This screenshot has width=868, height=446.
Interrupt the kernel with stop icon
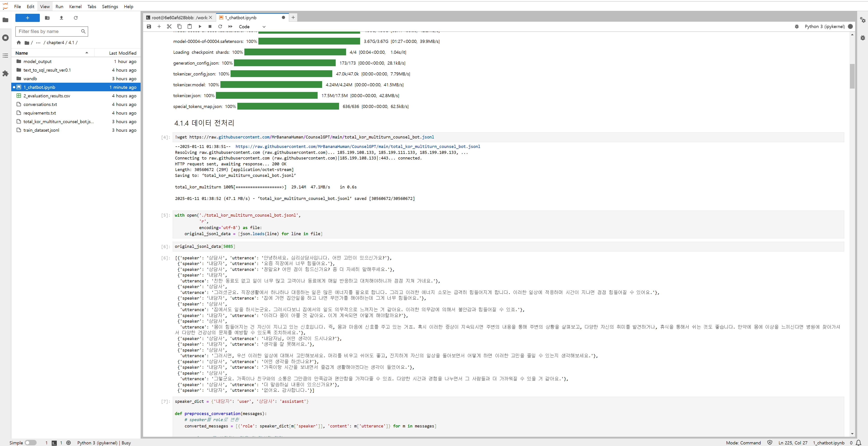(x=210, y=27)
